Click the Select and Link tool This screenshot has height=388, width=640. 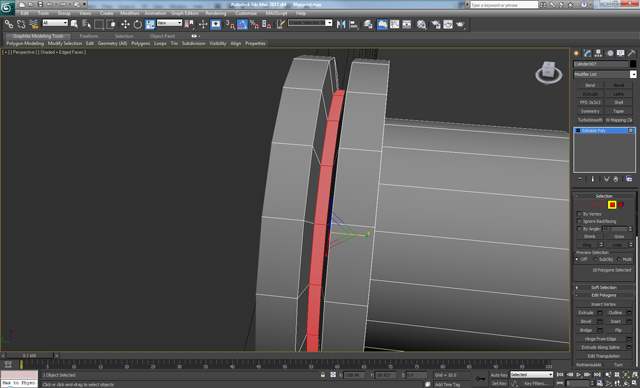point(9,24)
